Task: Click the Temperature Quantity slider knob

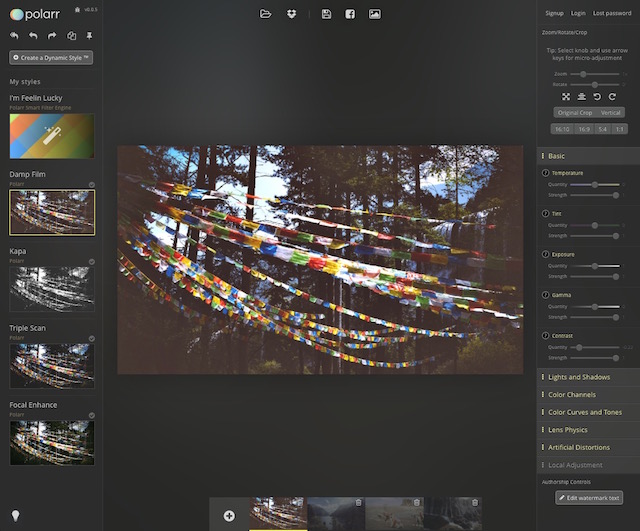Action: [595, 184]
